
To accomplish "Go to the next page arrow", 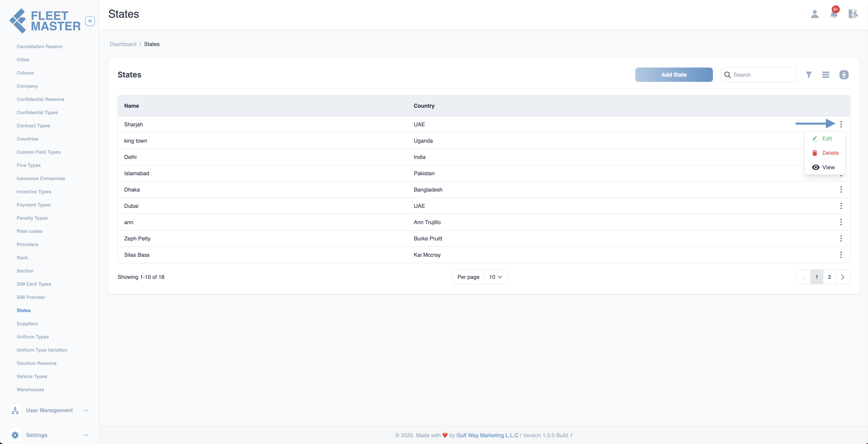I will click(x=843, y=277).
